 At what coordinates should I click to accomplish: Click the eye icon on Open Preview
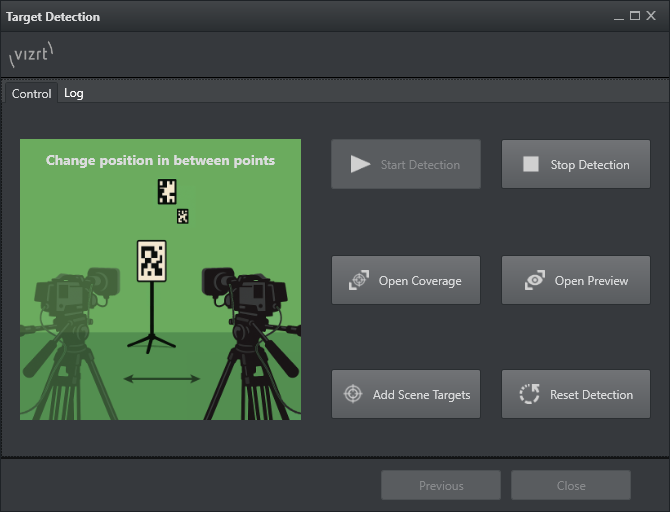(534, 281)
